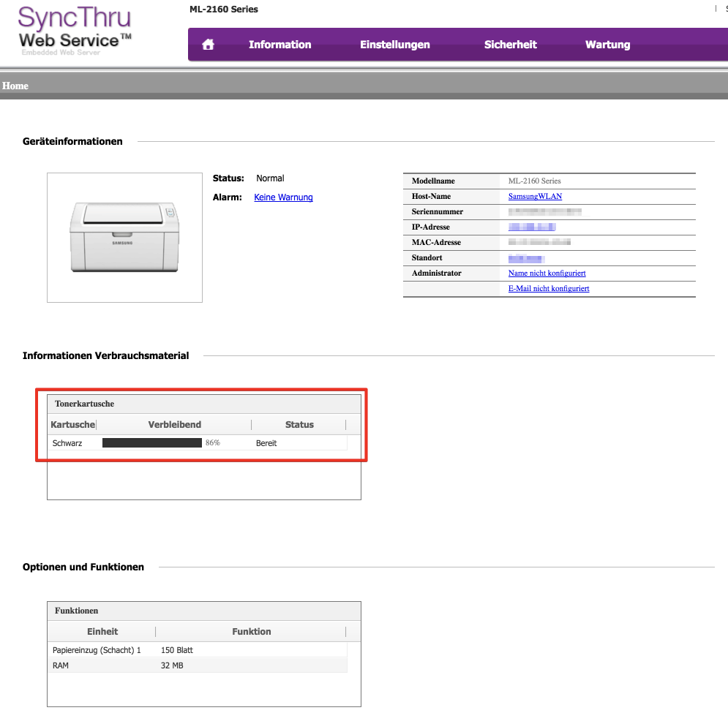Open the Wartung menu
Viewport: 728px width, 713px height.
pyautogui.click(x=608, y=45)
